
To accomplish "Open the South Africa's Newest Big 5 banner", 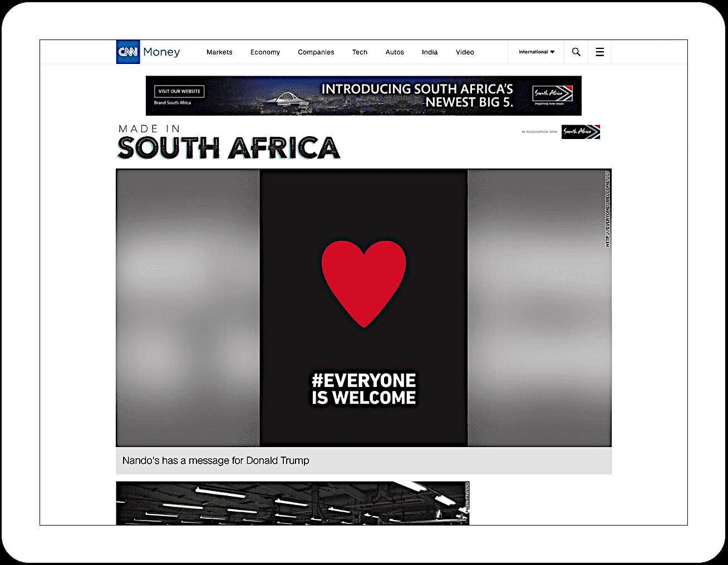I will (x=363, y=96).
